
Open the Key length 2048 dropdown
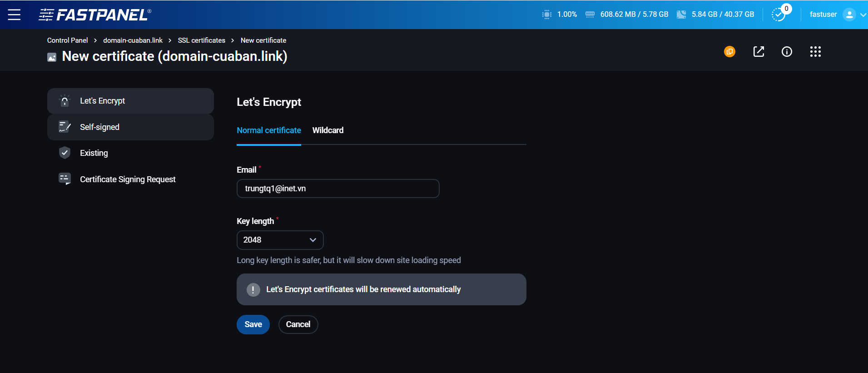[x=280, y=240]
